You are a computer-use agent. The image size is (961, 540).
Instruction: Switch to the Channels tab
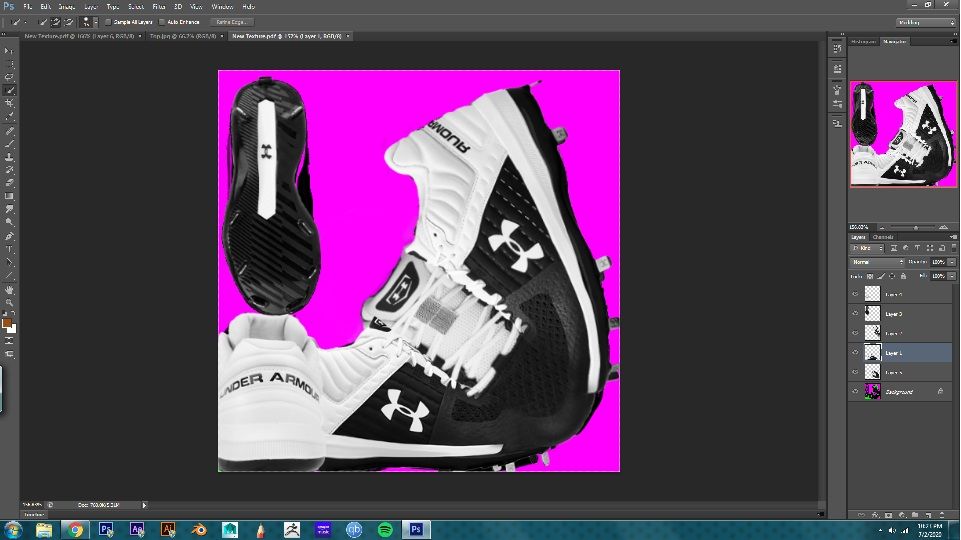click(883, 237)
